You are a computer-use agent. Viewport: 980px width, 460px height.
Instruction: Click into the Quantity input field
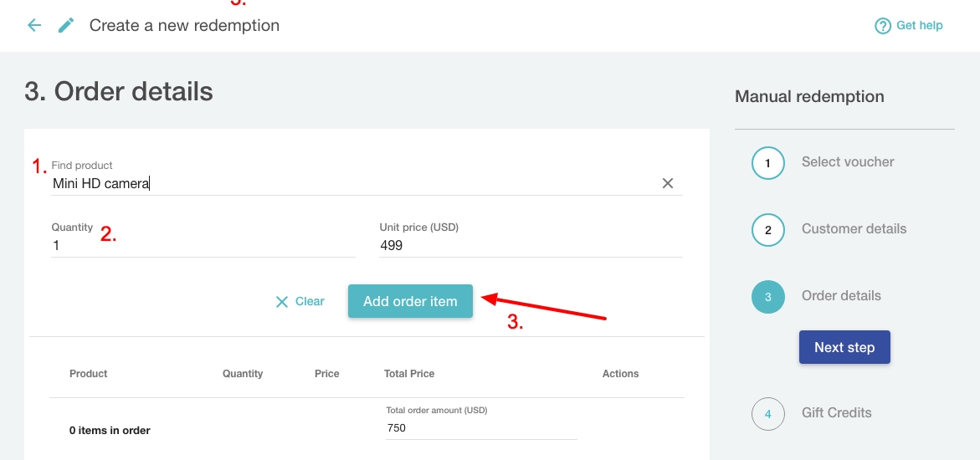point(203,245)
